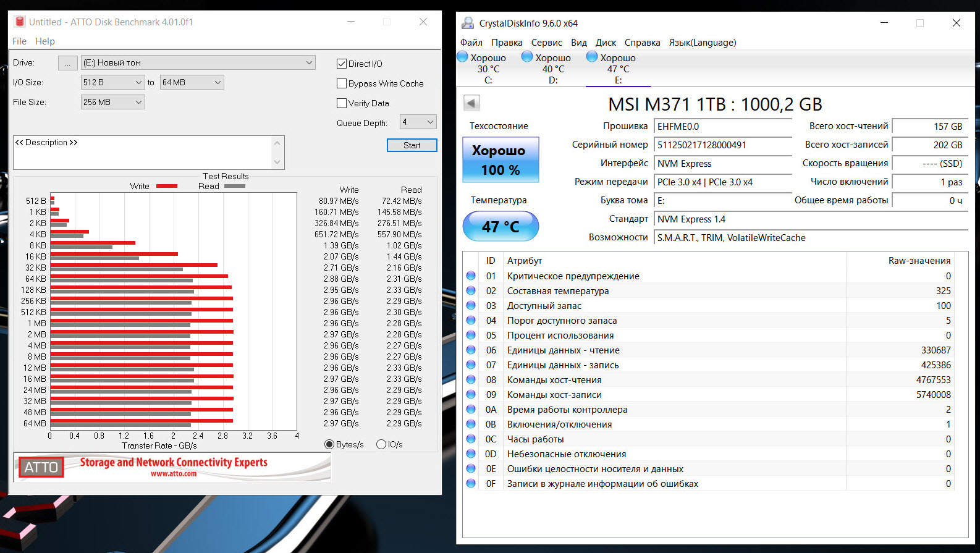Enable Bypass Write Cache checkbox
Image resolution: width=980 pixels, height=553 pixels.
pos(342,83)
